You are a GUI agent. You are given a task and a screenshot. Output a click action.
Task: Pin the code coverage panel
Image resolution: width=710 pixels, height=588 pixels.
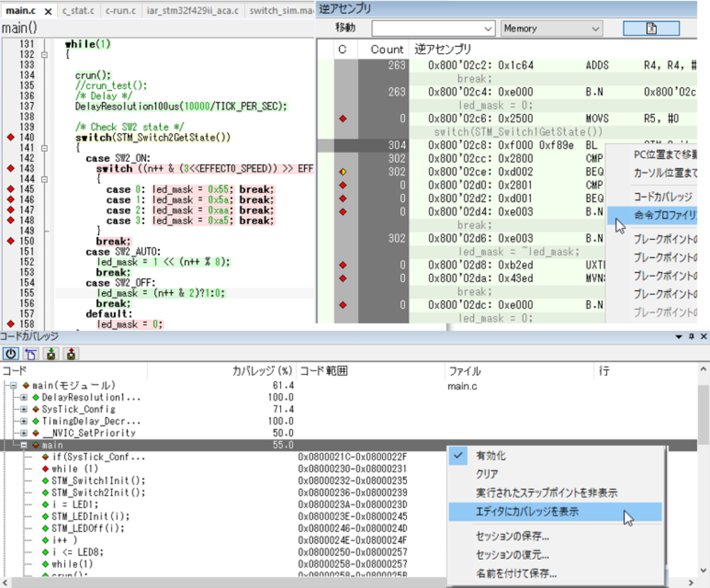[x=692, y=337]
